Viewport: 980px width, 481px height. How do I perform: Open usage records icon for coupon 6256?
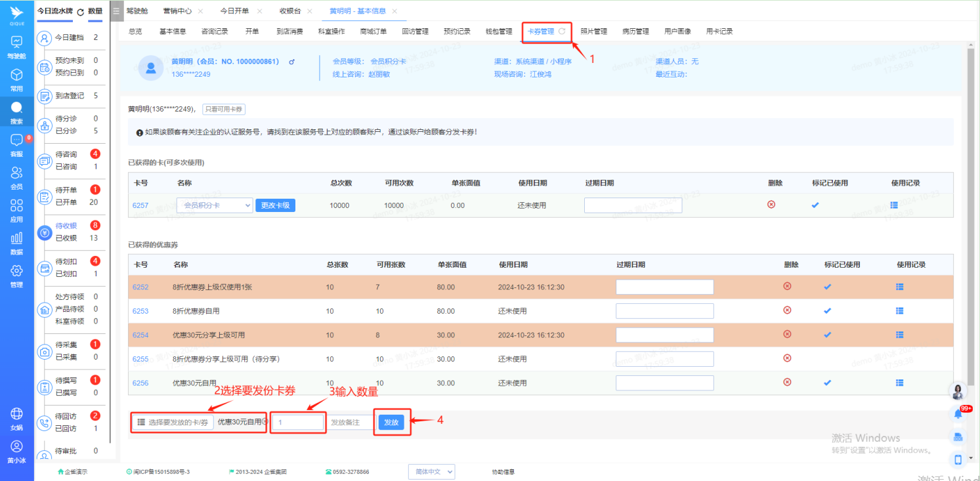899,383
